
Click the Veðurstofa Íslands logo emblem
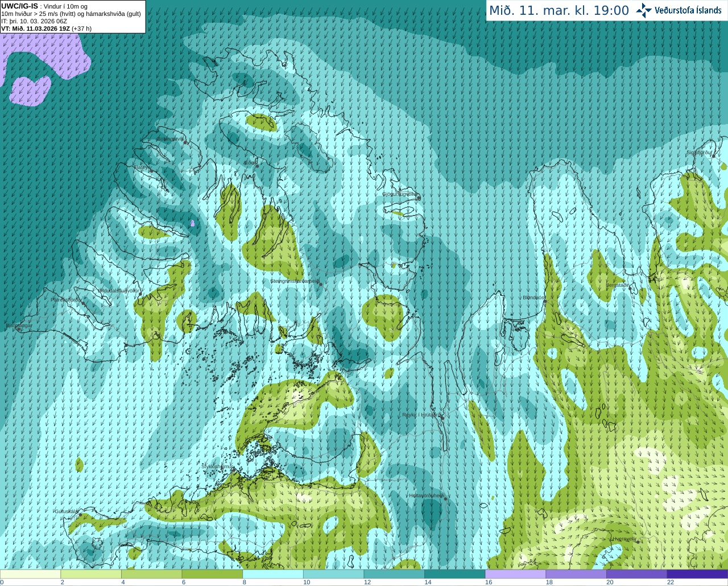coord(644,10)
